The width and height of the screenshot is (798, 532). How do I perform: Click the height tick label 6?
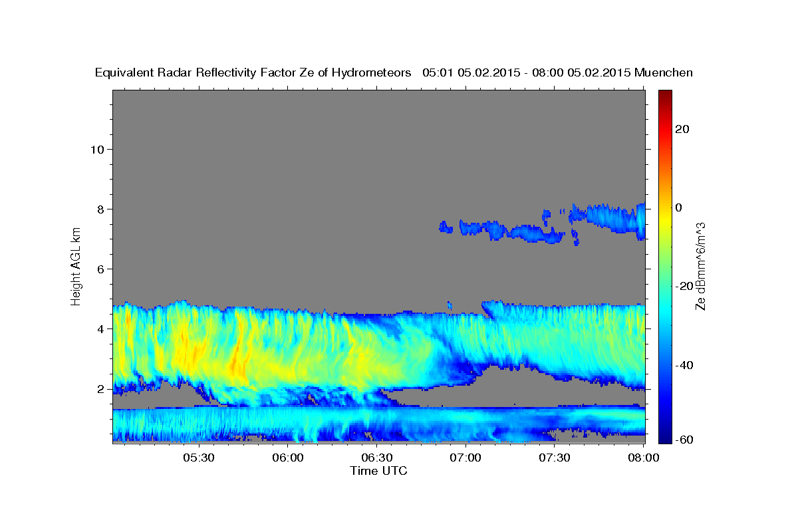coord(100,269)
